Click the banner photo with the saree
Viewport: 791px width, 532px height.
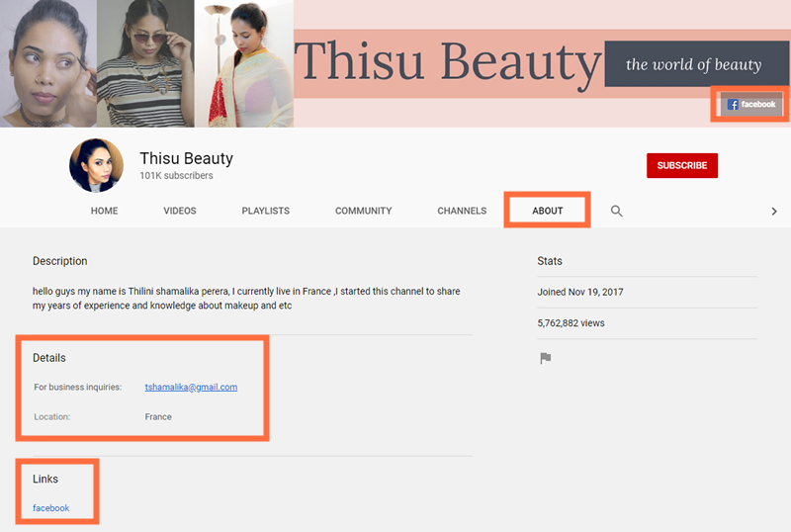pos(243,63)
